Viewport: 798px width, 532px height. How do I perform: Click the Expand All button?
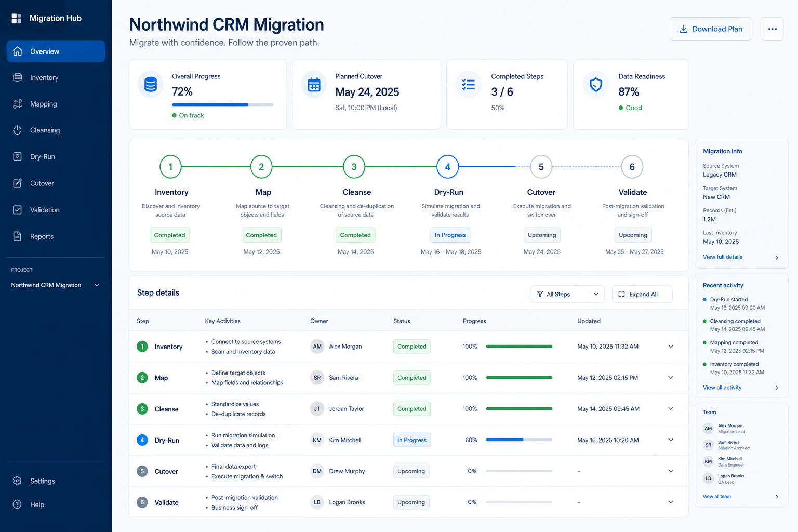coord(642,294)
